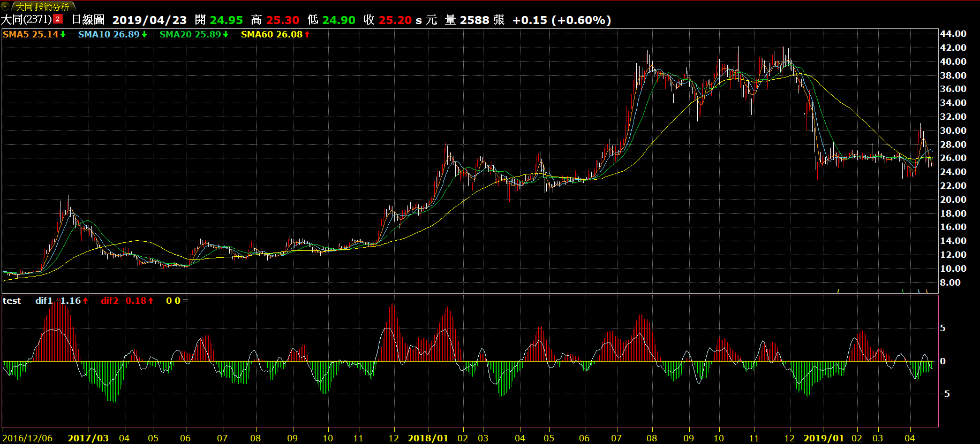
Task: Click the SMA20 down arrow indicator
Action: click(225, 35)
